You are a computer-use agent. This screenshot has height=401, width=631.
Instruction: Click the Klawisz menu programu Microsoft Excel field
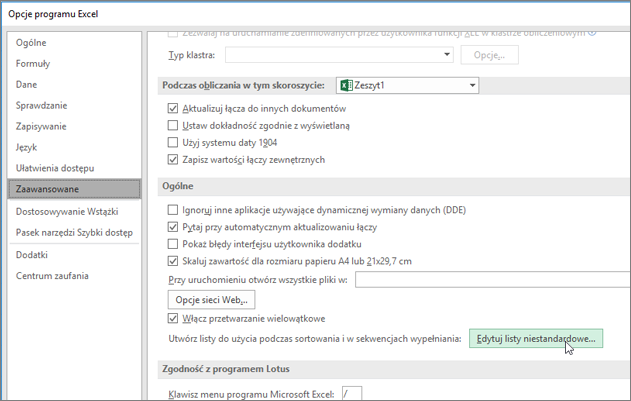tap(352, 393)
